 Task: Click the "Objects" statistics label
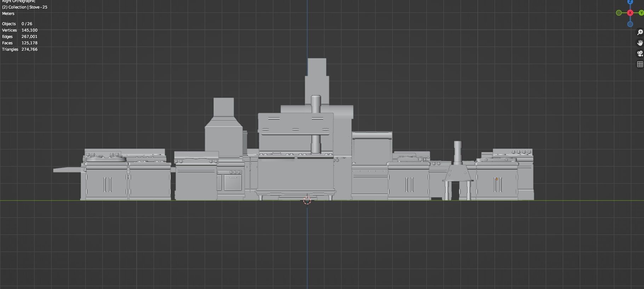(9, 24)
